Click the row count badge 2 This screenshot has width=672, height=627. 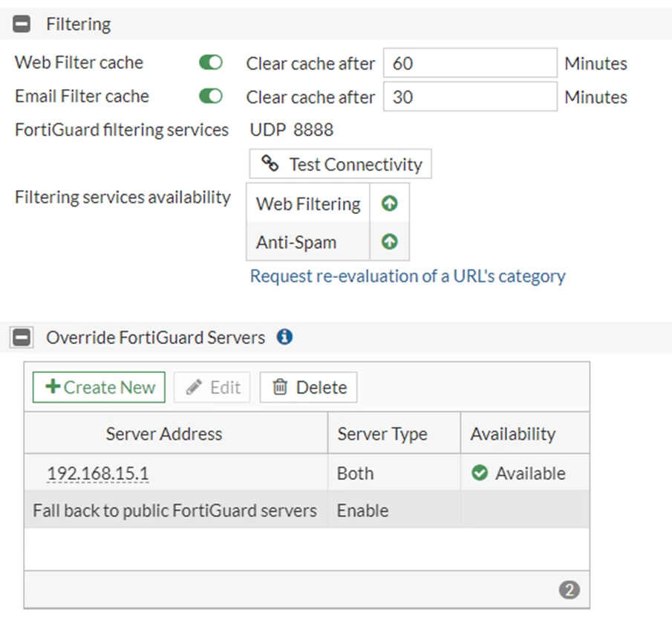coord(569,590)
